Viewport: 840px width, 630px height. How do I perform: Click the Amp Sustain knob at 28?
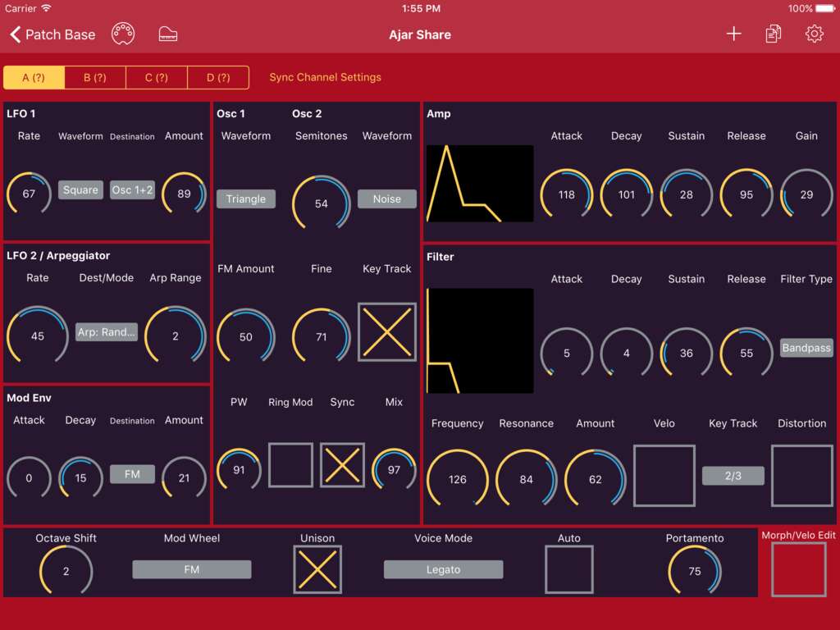(x=687, y=194)
